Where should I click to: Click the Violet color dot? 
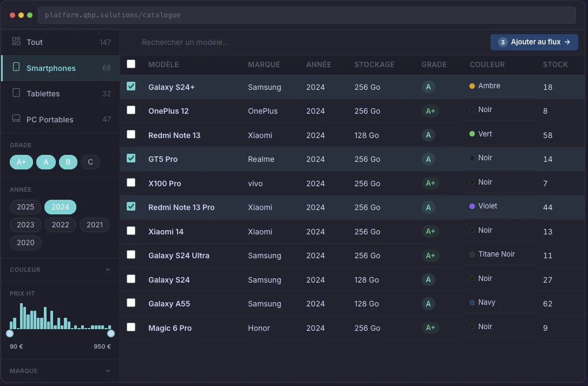(472, 206)
